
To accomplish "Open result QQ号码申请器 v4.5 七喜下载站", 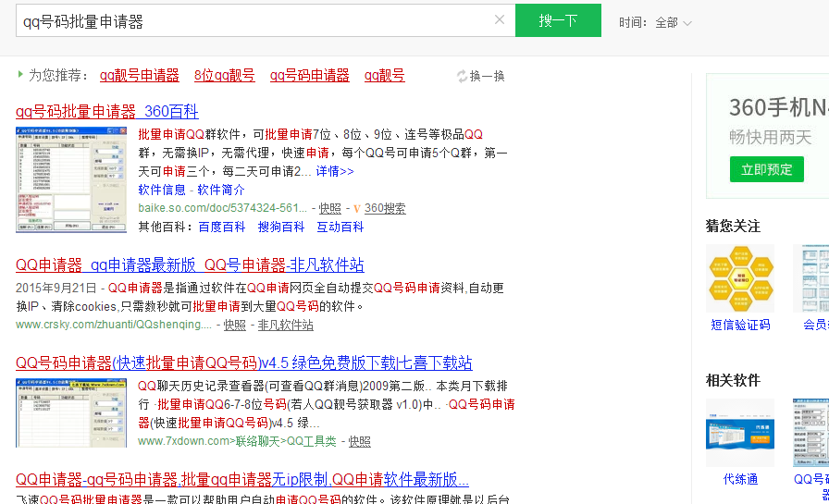I will tap(243, 363).
